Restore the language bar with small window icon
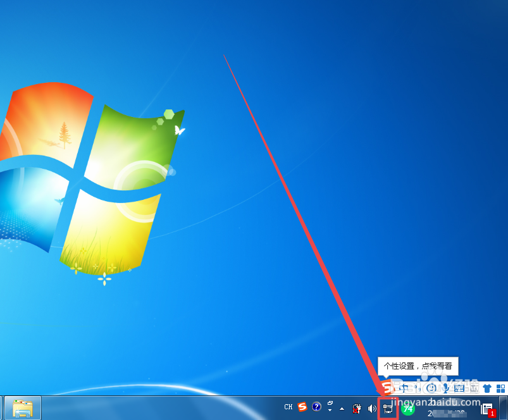Image resolution: width=508 pixels, height=420 pixels. [330, 403]
